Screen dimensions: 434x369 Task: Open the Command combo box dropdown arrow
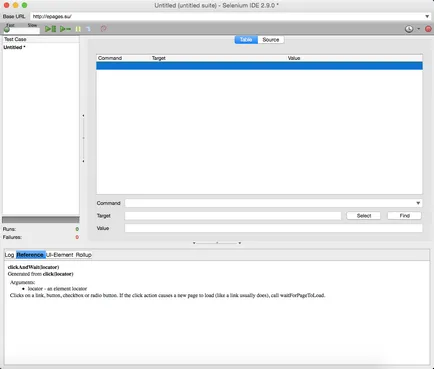(x=418, y=203)
